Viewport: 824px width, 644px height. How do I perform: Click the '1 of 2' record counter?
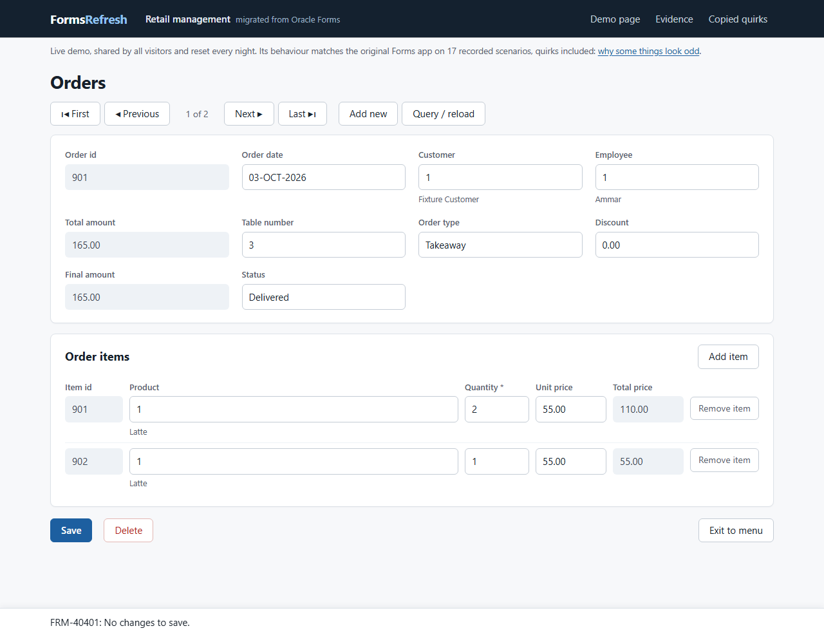click(x=197, y=114)
